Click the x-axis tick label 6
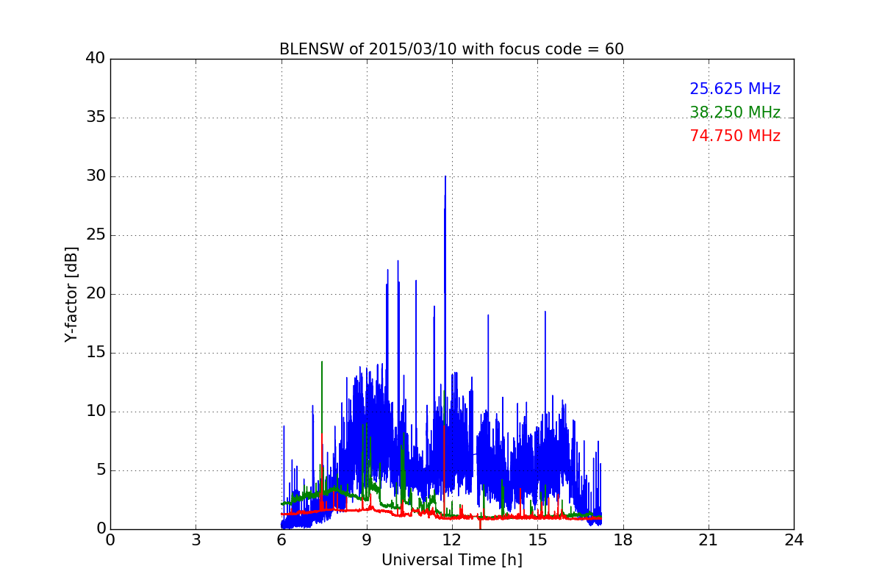Viewport: 882px width, 588px height. pos(281,539)
